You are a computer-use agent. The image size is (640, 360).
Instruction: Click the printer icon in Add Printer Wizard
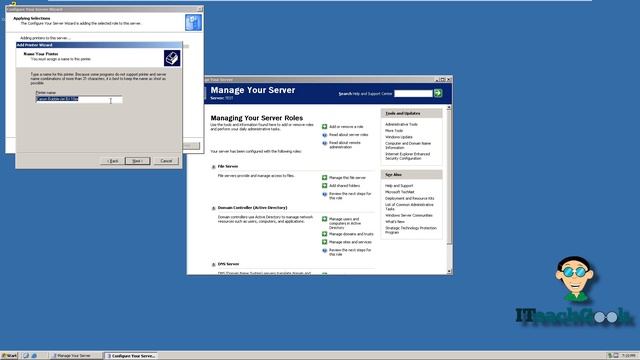pos(172,58)
